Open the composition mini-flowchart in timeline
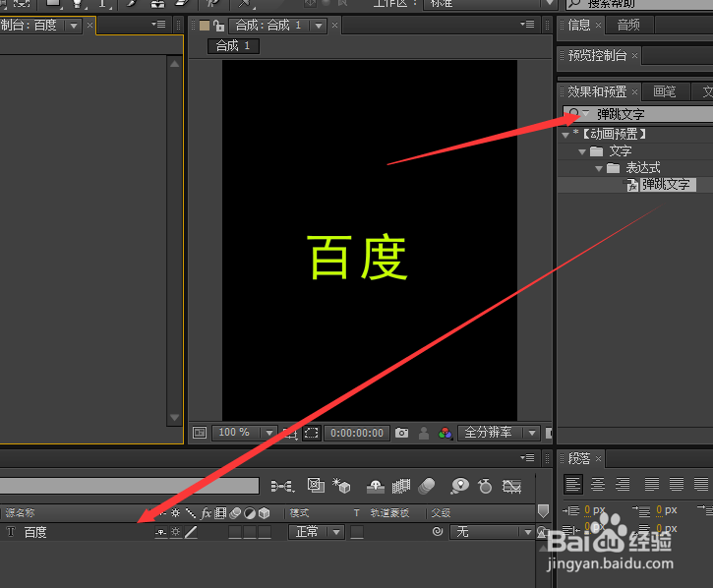Screen dimensions: 713x588 pos(282,486)
